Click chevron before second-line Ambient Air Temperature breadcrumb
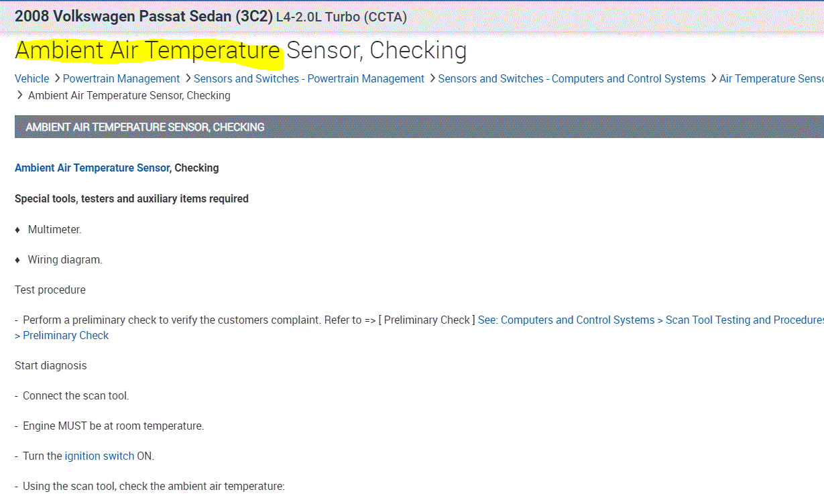This screenshot has width=824, height=504. pos(19,95)
